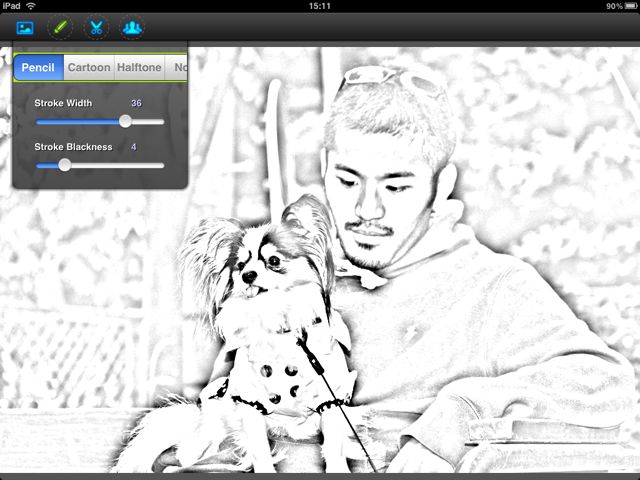Click the Stroke Width label

pyautogui.click(x=63, y=103)
